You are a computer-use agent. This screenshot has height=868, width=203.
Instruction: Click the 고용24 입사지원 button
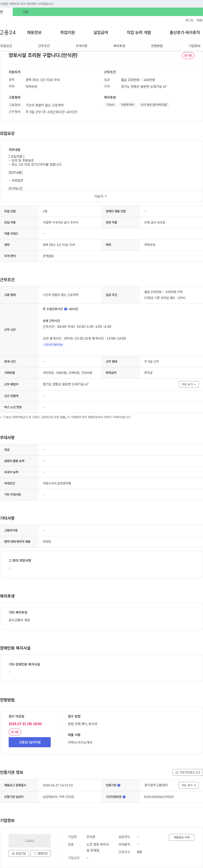pyautogui.click(x=30, y=742)
